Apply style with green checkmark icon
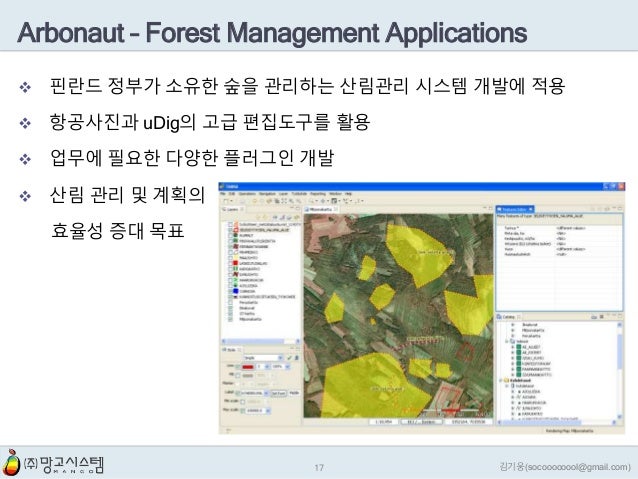638x479 pixels. 289,358
